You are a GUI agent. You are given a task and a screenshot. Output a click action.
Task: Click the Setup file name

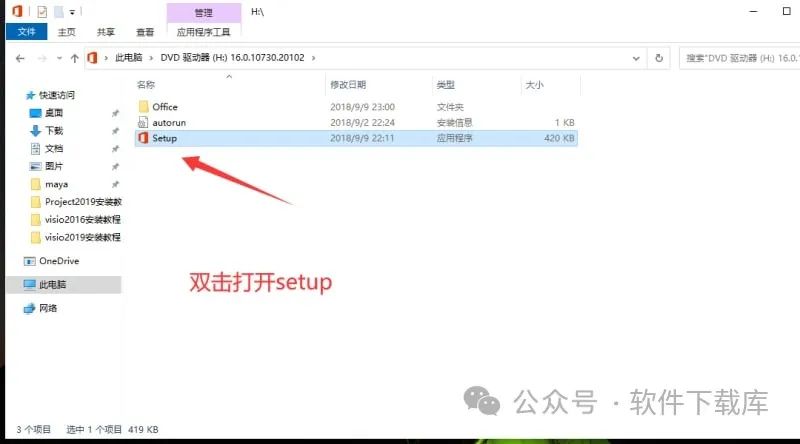pyautogui.click(x=164, y=138)
